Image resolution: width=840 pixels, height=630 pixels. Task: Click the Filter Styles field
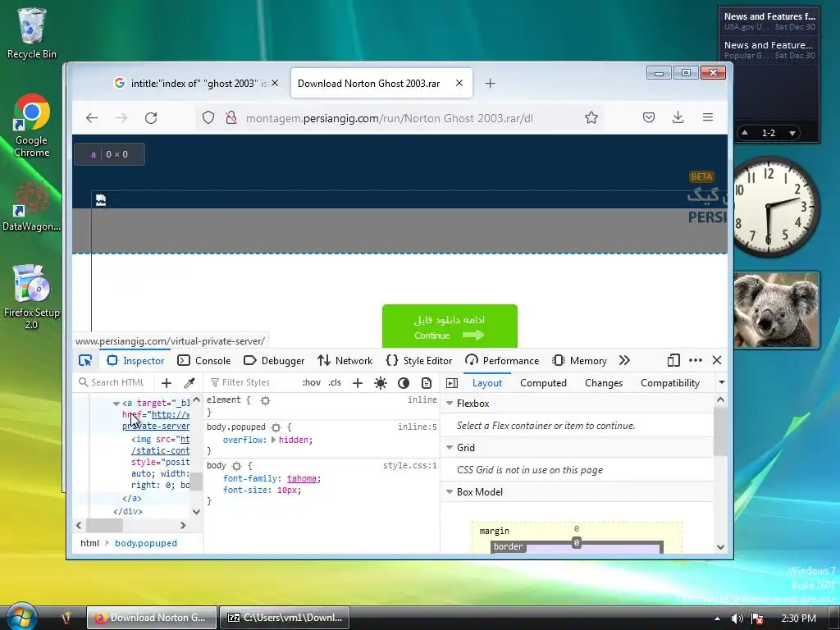pos(252,382)
